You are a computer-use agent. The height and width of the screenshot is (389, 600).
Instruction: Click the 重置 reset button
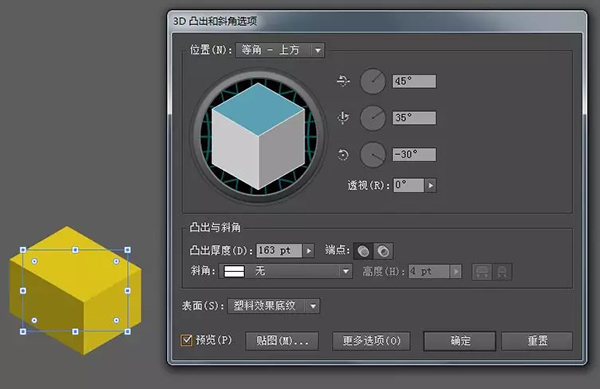537,341
